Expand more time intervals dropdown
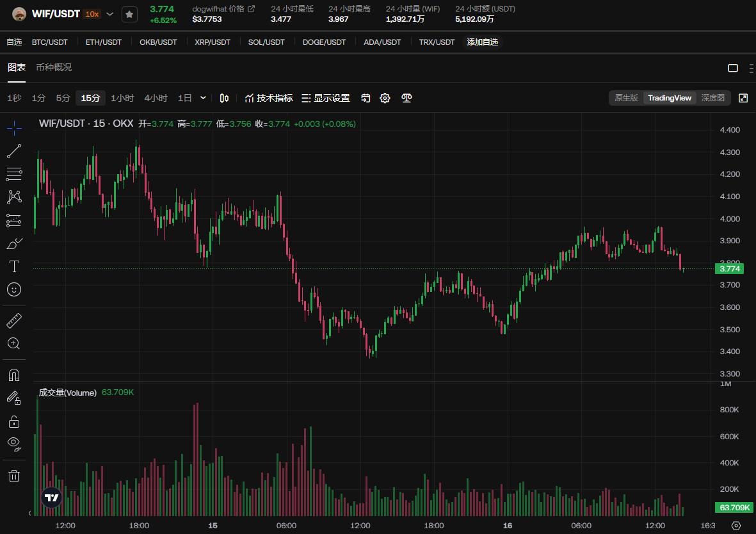The width and height of the screenshot is (756, 534). pos(203,98)
